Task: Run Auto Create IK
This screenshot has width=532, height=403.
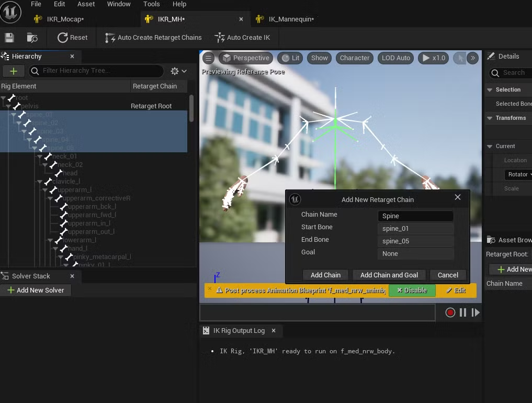Action: (242, 37)
